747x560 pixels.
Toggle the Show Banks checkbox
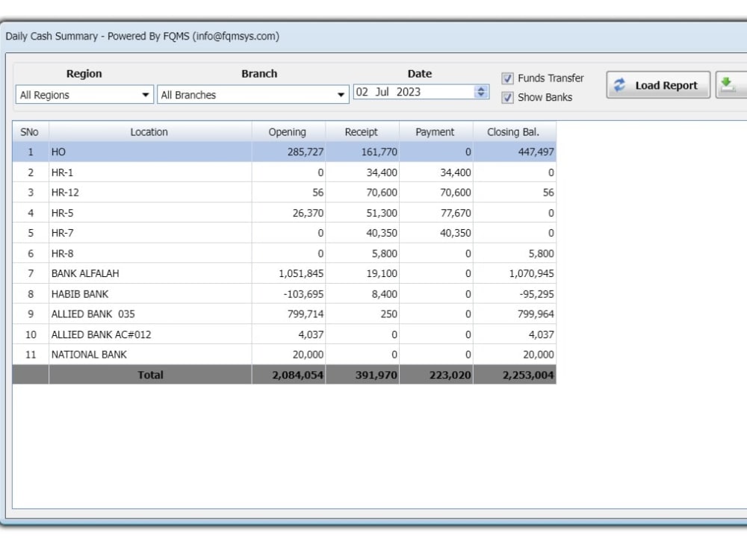click(507, 98)
